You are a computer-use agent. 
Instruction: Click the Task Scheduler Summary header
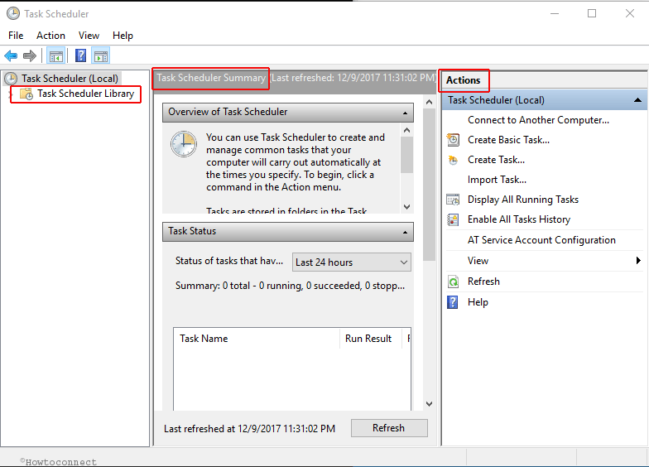pos(211,78)
